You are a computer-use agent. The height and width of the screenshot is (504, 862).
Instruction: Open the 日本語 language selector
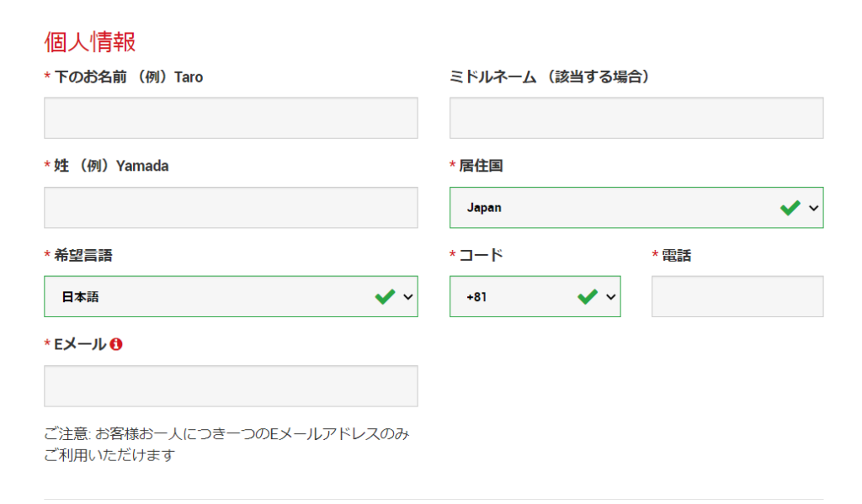(x=231, y=297)
